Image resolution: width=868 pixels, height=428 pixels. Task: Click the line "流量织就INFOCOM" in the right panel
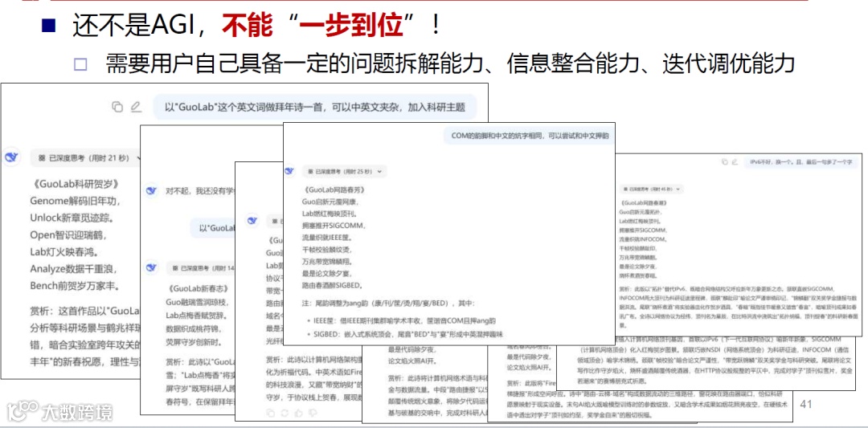coord(643,239)
